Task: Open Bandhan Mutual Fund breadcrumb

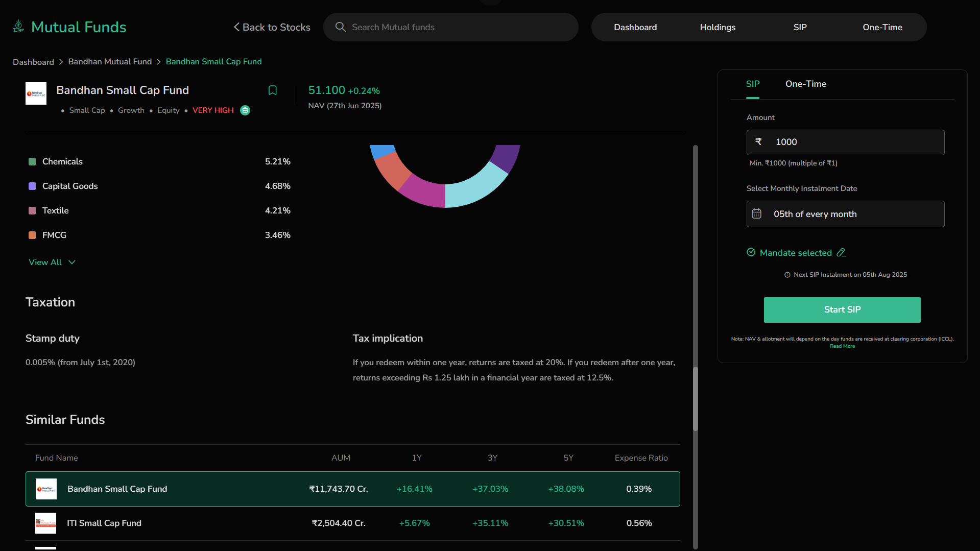Action: coord(110,61)
